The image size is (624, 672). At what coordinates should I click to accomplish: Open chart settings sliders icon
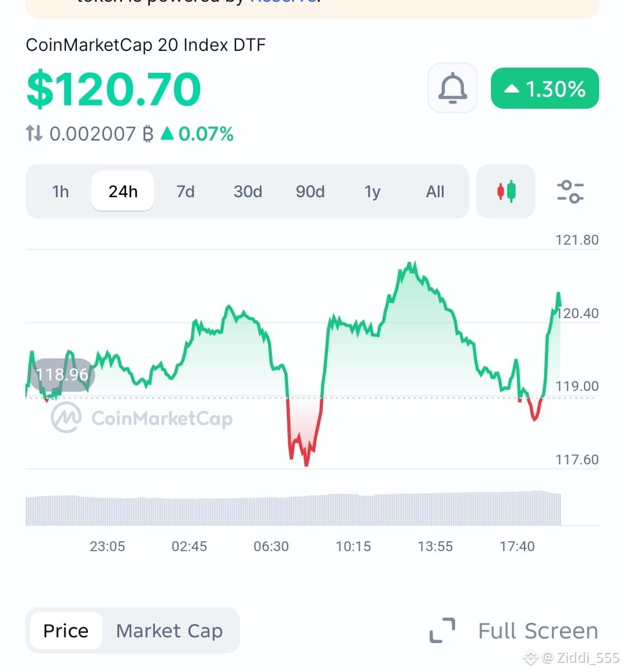coord(570,191)
